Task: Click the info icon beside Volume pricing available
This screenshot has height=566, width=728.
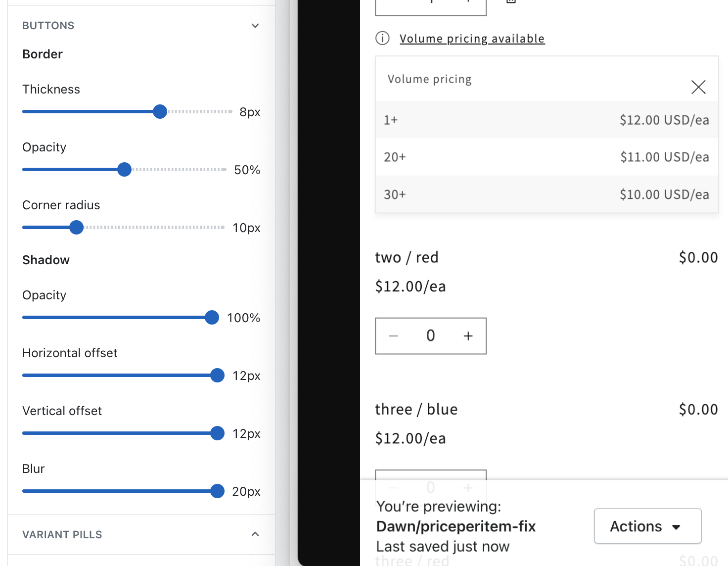Action: (x=382, y=38)
